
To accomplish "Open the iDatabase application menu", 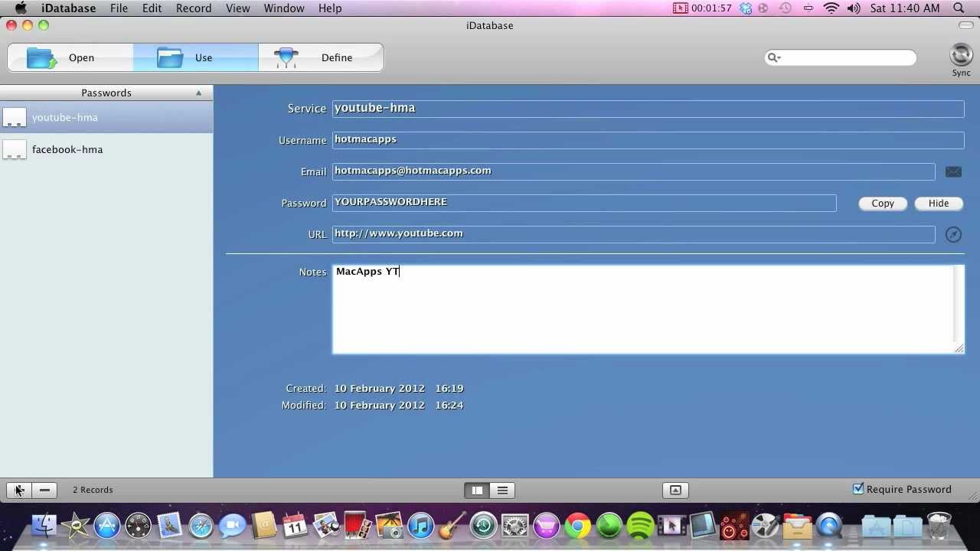I will tap(67, 8).
